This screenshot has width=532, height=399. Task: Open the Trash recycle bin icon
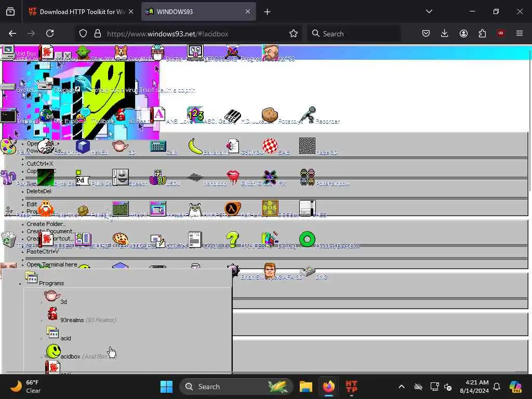(8, 240)
